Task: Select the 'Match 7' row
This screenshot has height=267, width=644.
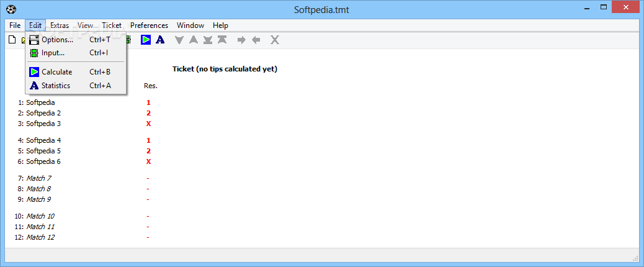Action: (x=35, y=178)
